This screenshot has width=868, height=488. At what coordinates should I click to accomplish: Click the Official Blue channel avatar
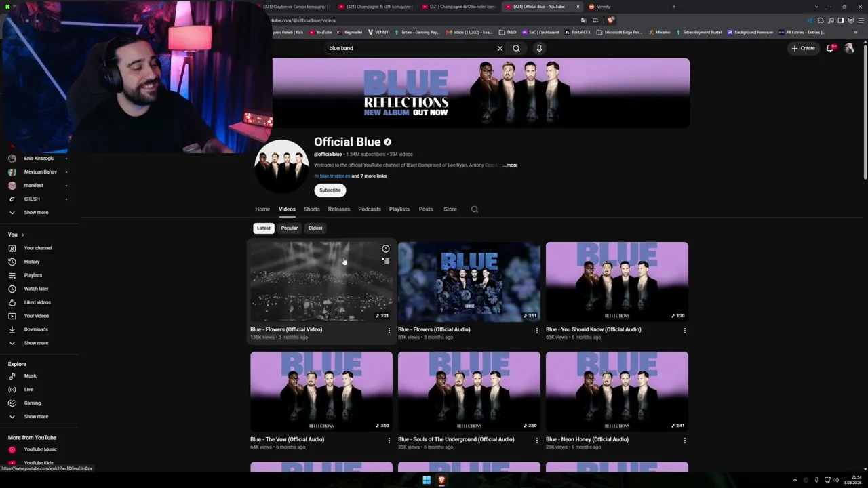click(281, 167)
